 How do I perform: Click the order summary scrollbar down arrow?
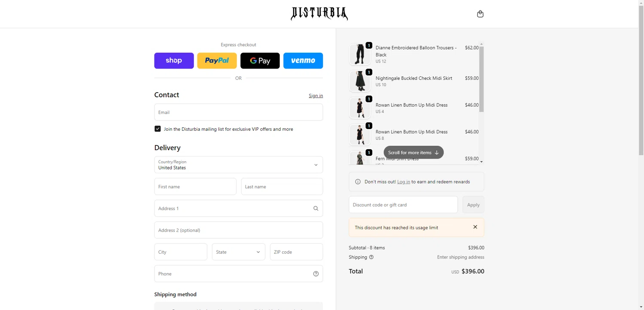[481, 162]
